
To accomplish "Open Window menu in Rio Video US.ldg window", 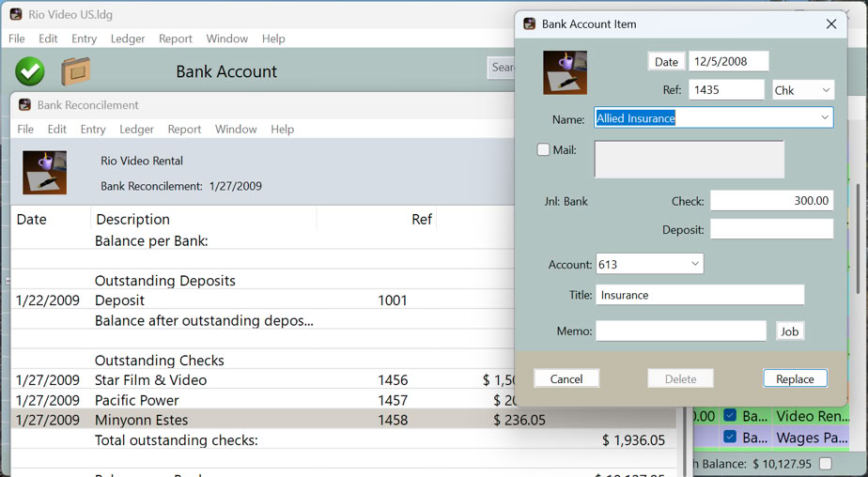I will [227, 38].
